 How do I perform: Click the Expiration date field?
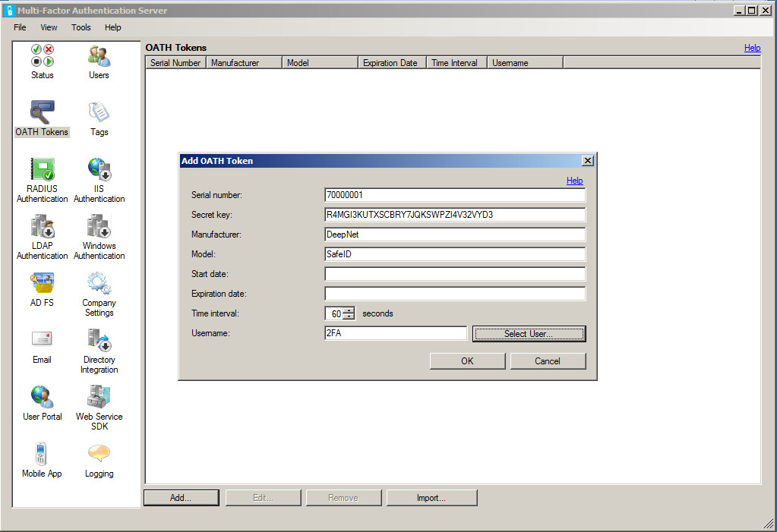(x=454, y=294)
